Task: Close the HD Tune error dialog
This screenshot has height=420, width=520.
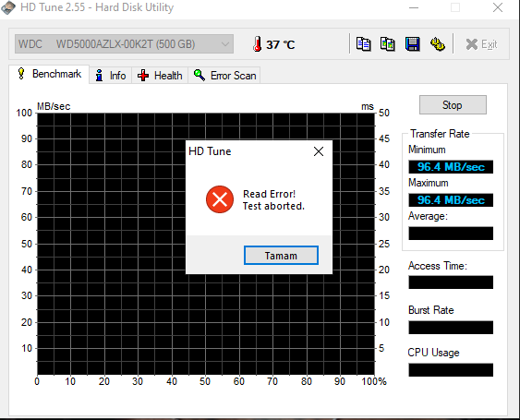Action: pyautogui.click(x=319, y=151)
